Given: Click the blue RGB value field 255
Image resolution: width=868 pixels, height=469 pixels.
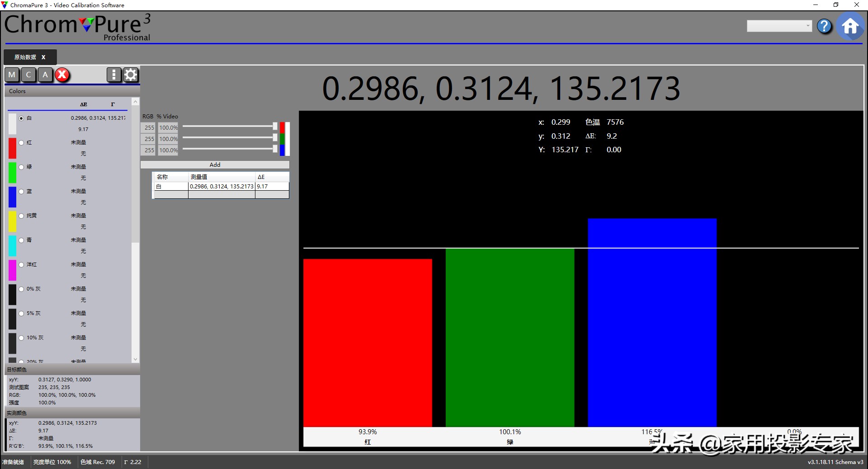Looking at the screenshot, I should pos(149,150).
